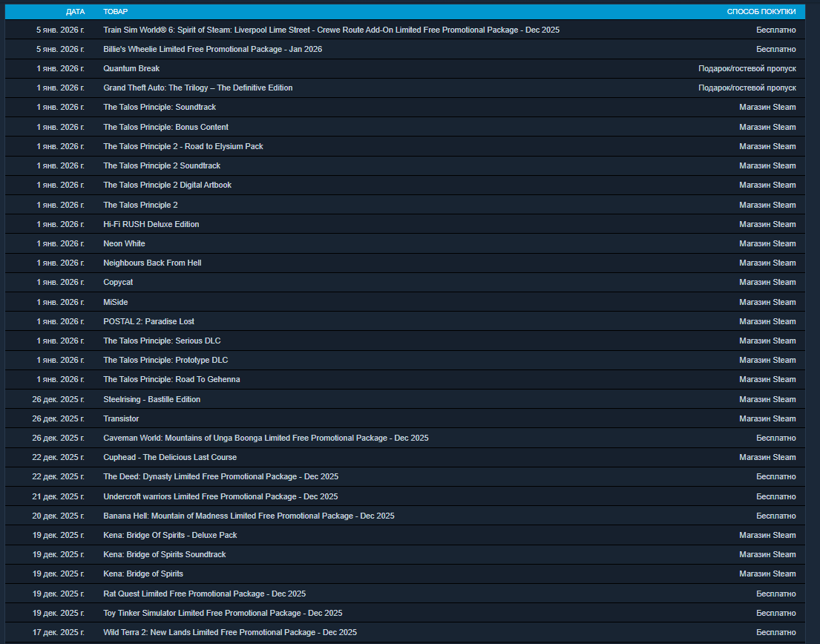Open The Talos Principle: Serious DLC
The image size is (820, 644).
[x=405, y=341]
